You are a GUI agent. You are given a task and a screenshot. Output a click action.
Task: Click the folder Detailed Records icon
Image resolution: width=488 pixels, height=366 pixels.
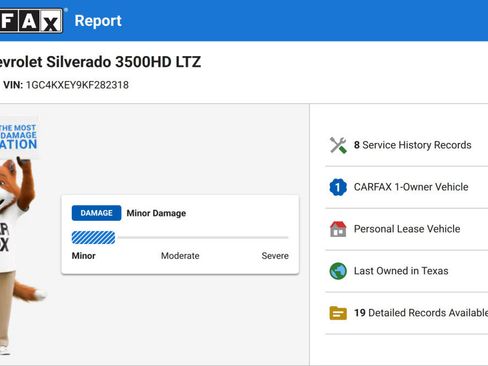coord(338,313)
